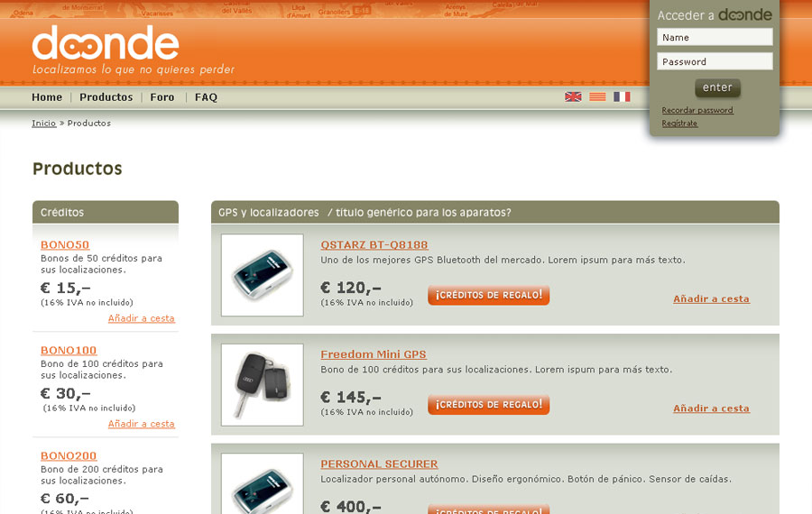Open the FAQ menu item

pyautogui.click(x=206, y=97)
